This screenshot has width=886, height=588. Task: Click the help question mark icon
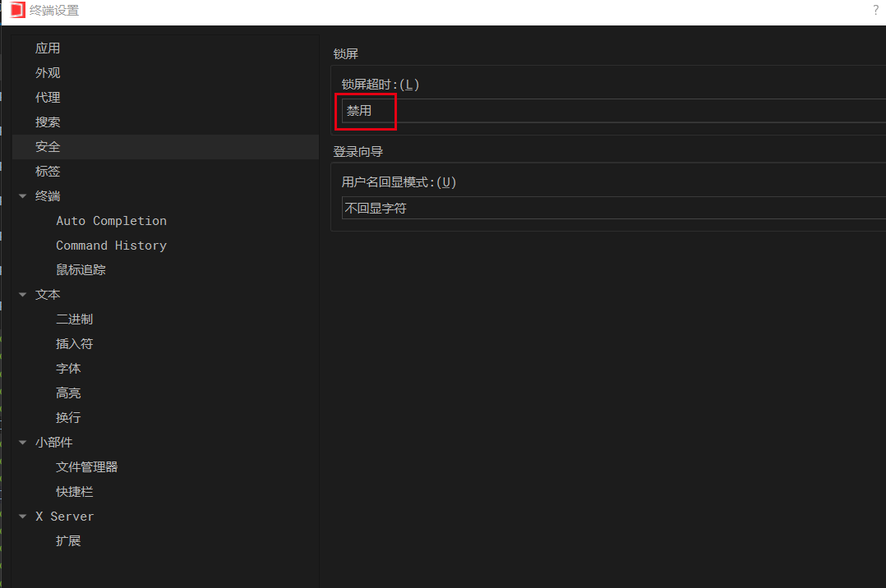pos(876,10)
